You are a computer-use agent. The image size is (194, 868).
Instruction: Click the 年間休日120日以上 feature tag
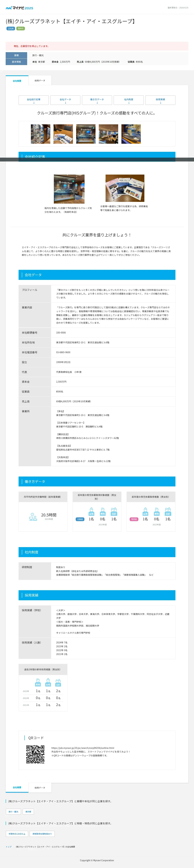pyautogui.click(x=17, y=834)
